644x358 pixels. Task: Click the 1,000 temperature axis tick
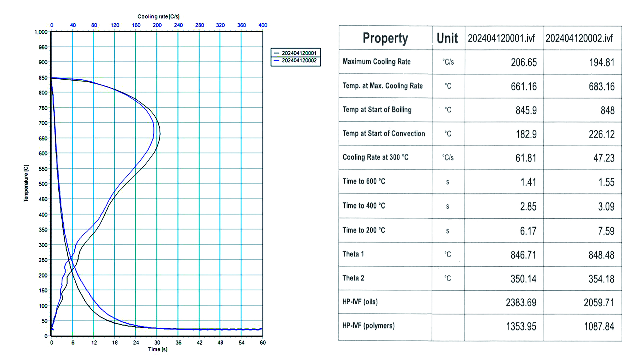pyautogui.click(x=41, y=32)
